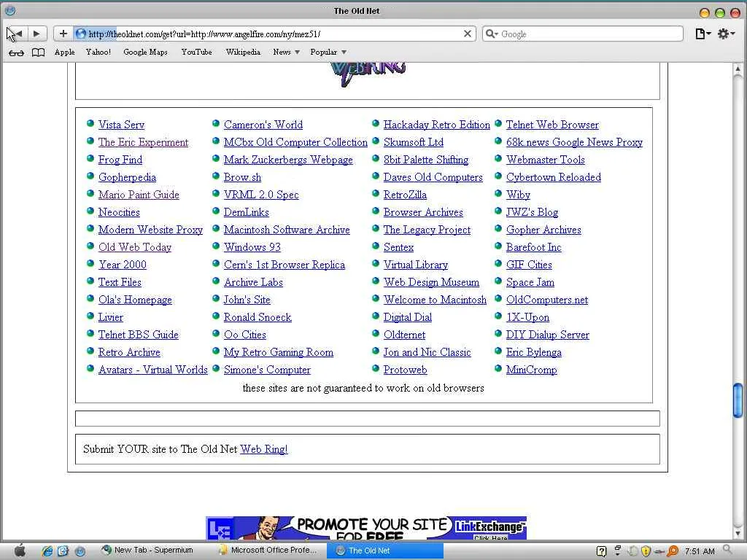Select The Old Net taskbar item
The image size is (747, 560).
pyautogui.click(x=385, y=551)
